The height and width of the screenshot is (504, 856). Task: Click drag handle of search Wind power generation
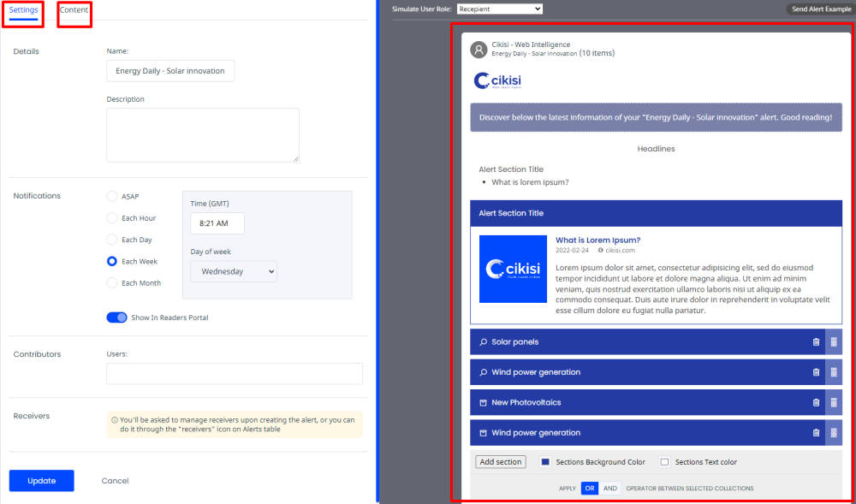(x=834, y=372)
